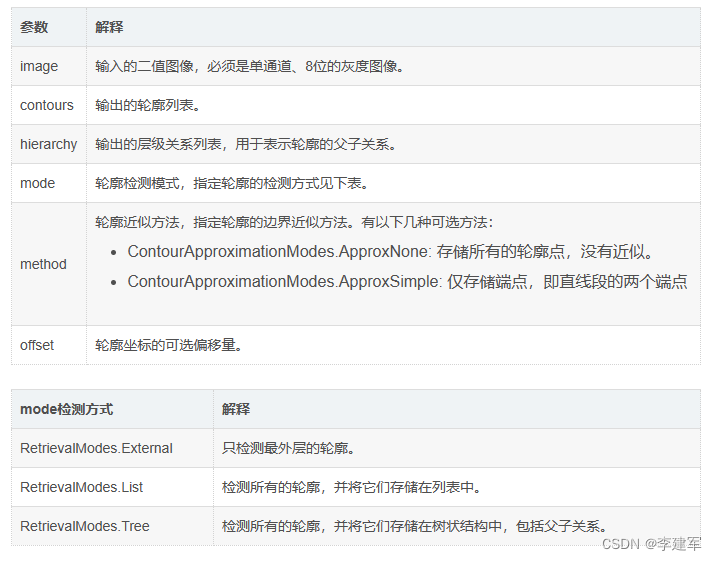The width and height of the screenshot is (717, 561).
Task: Click the 存储在树状结构中 description
Action: click(x=415, y=526)
